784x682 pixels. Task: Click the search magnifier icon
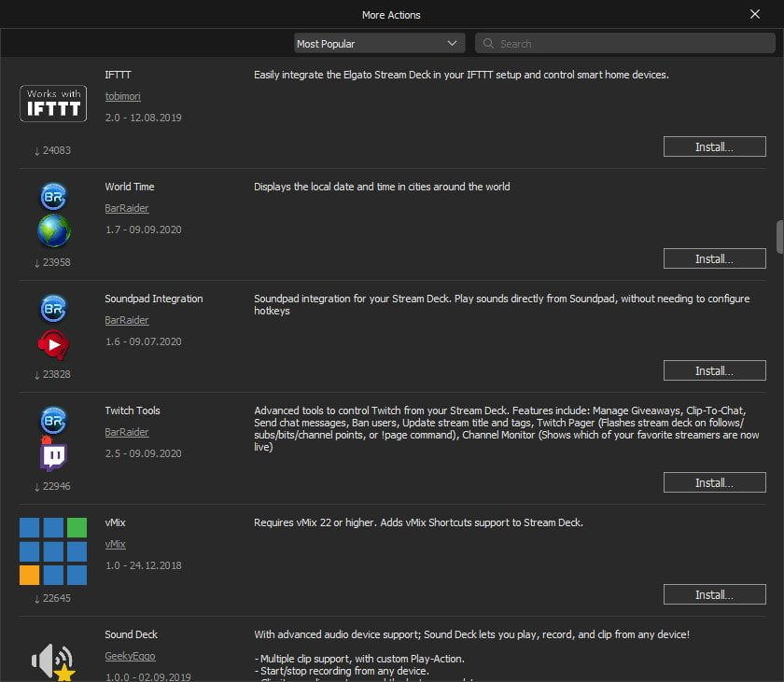pyautogui.click(x=488, y=44)
